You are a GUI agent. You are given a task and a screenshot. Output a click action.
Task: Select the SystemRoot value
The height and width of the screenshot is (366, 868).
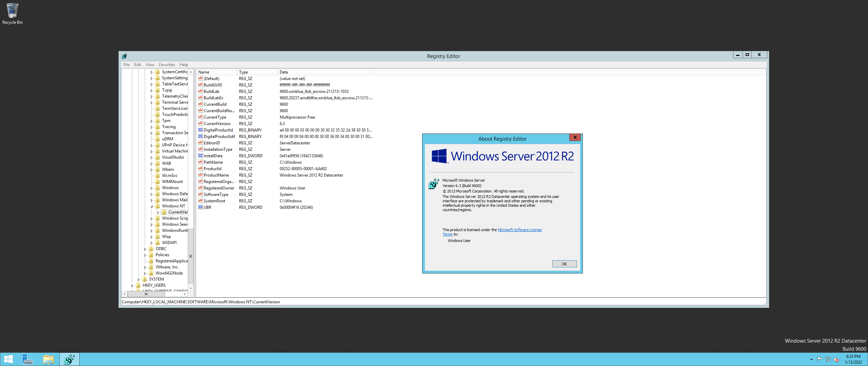coord(214,201)
